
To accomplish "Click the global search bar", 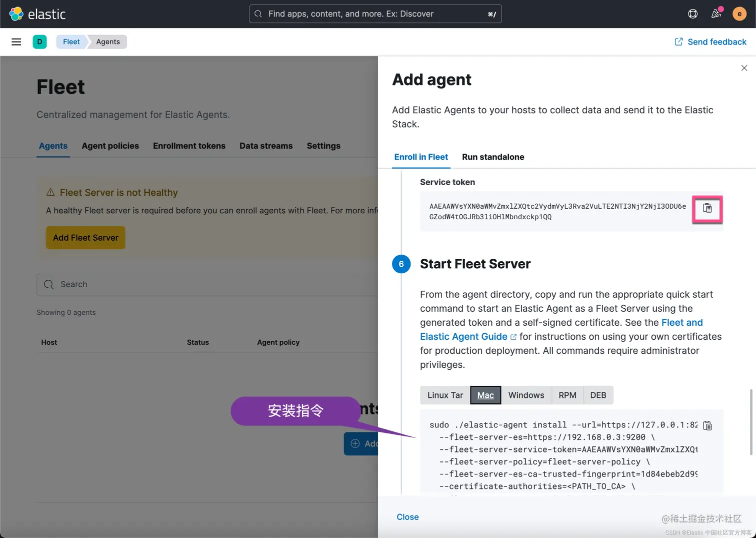I will click(375, 14).
